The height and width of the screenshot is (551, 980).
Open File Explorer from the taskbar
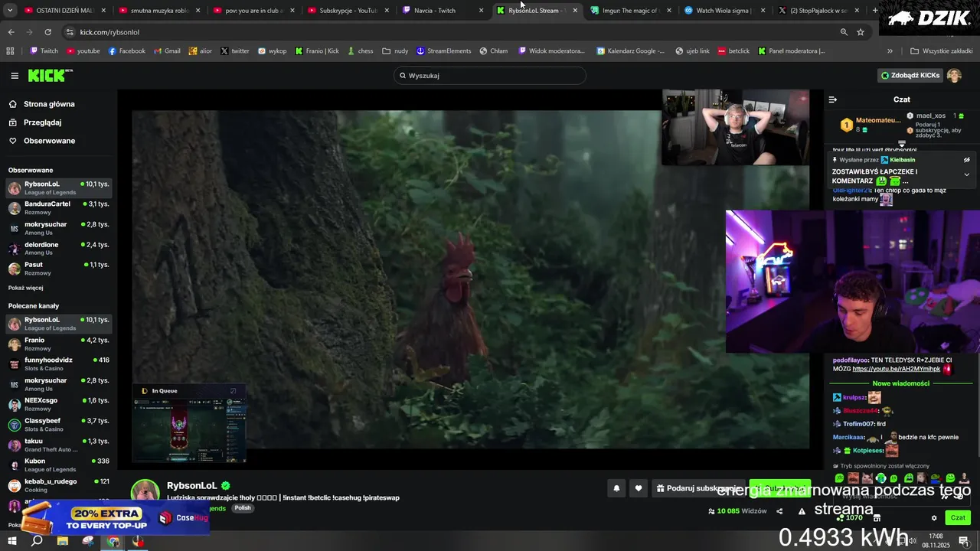[x=63, y=541]
